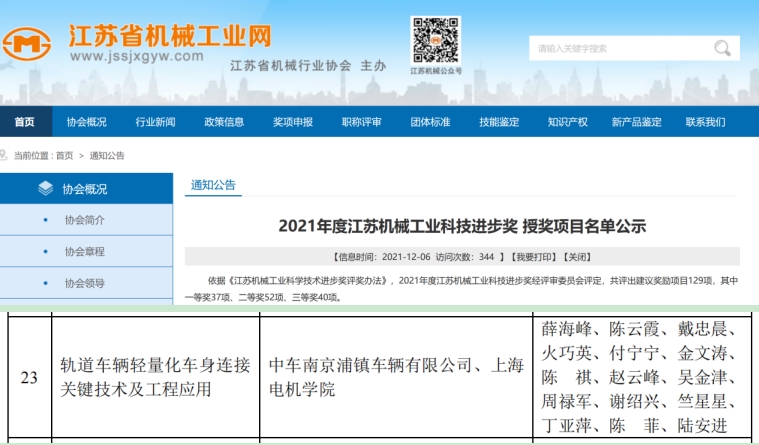
Task: Click the layers icon beside 协会概况 sidebar header
Action: [x=45, y=188]
